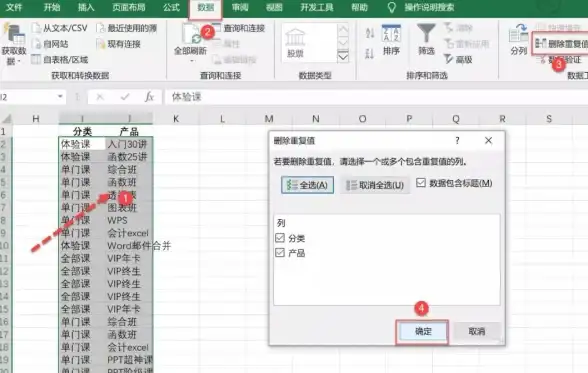Image resolution: width=588 pixels, height=373 pixels.
Task: Uncheck the 产品 column checkbox
Action: coord(280,253)
